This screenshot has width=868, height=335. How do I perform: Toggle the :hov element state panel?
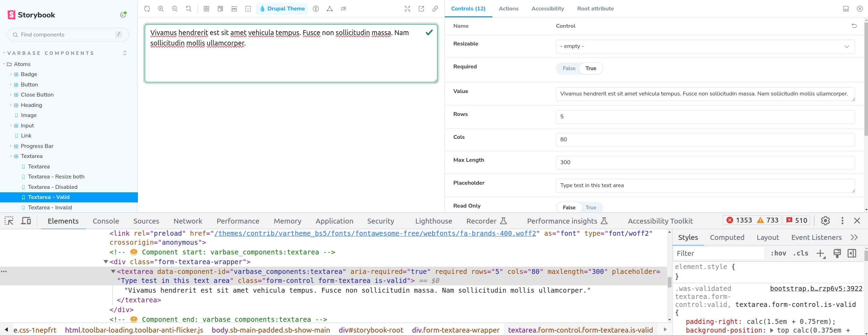click(778, 253)
